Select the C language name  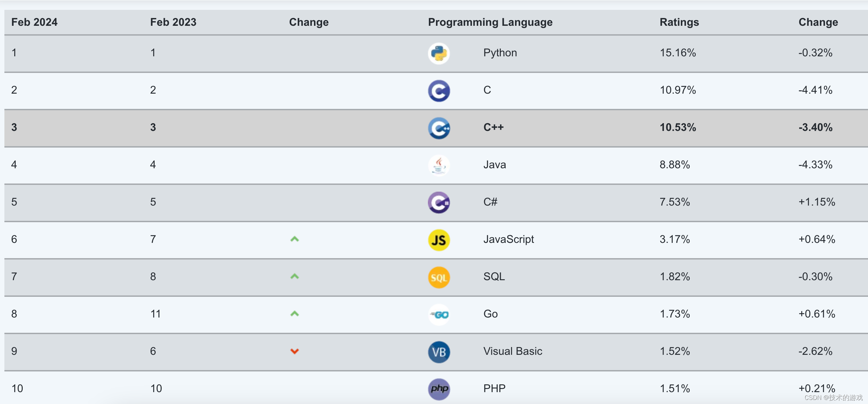click(x=487, y=90)
